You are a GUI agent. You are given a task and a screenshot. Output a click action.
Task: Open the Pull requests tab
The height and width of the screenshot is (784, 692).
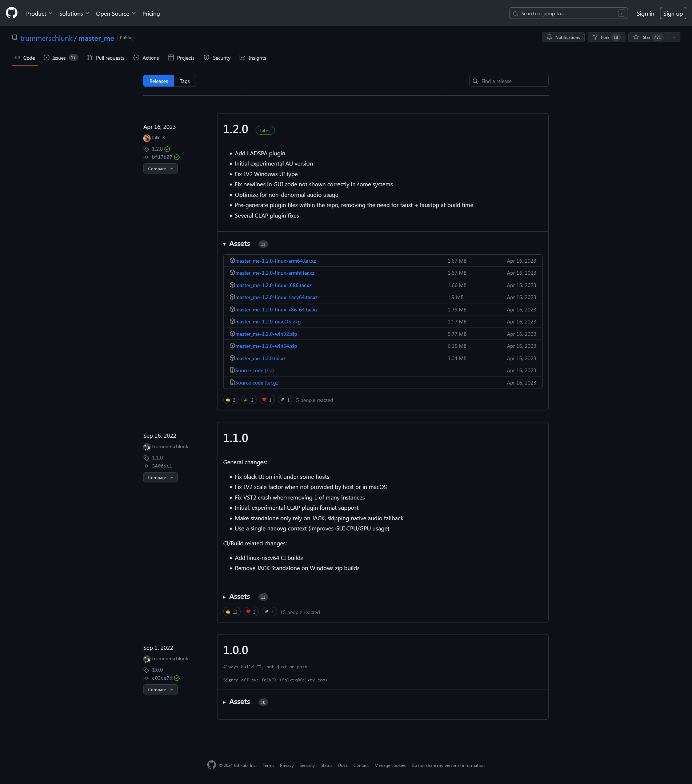pyautogui.click(x=106, y=58)
